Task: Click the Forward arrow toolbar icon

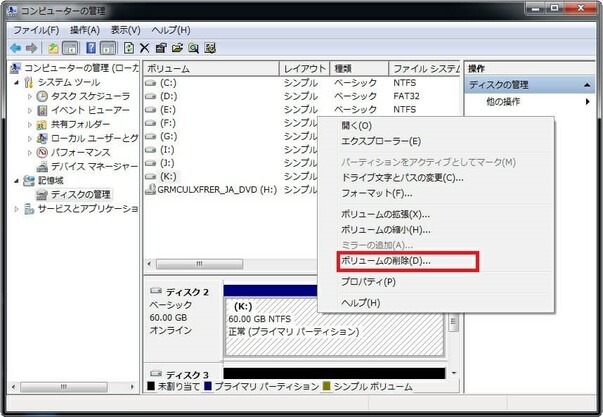Action: (x=32, y=48)
